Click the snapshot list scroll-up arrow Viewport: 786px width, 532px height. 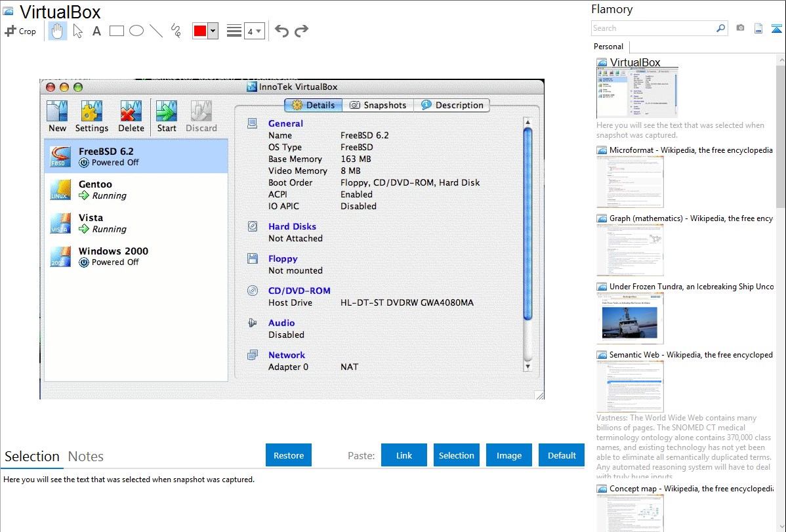(781, 60)
